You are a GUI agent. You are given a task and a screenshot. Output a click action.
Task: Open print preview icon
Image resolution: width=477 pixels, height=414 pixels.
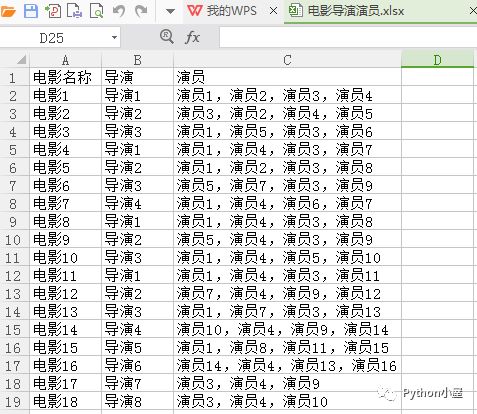[x=96, y=11]
